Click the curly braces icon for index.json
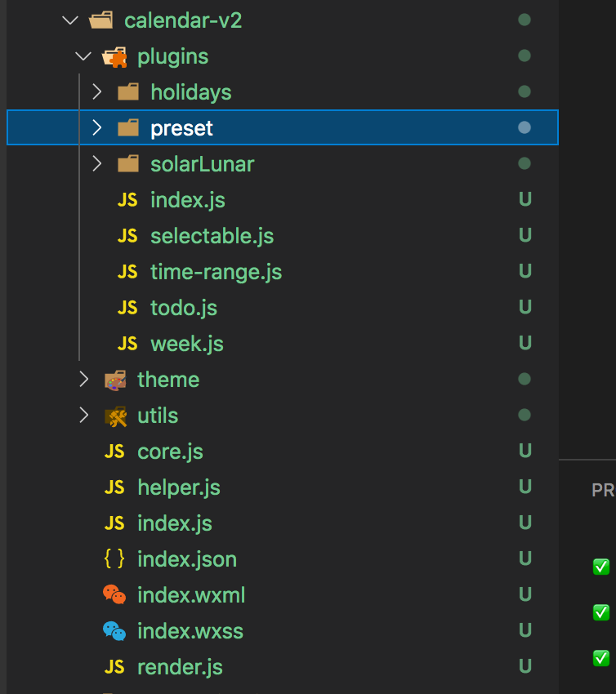The height and width of the screenshot is (694, 616). 115,558
